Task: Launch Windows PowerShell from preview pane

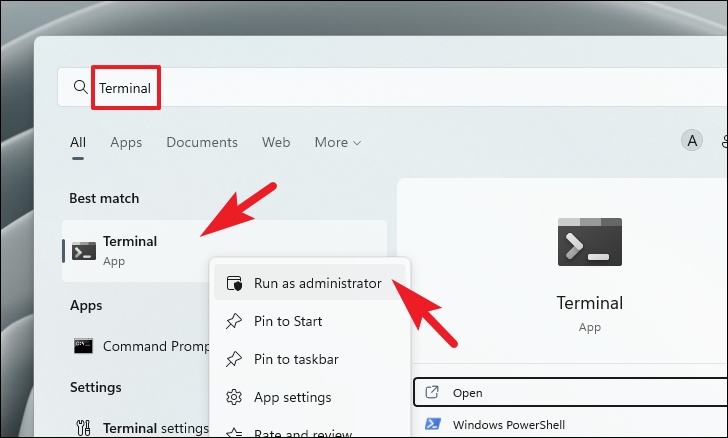Action: (571, 425)
